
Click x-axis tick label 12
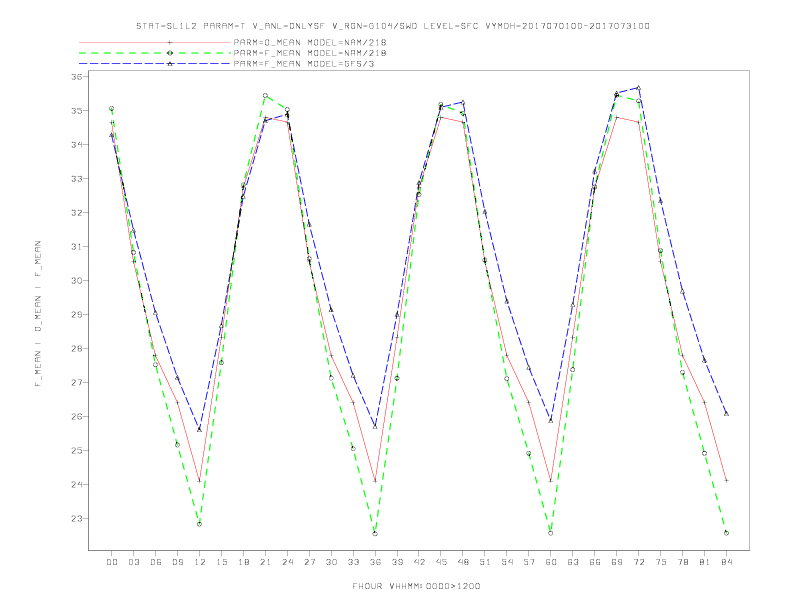click(x=200, y=562)
